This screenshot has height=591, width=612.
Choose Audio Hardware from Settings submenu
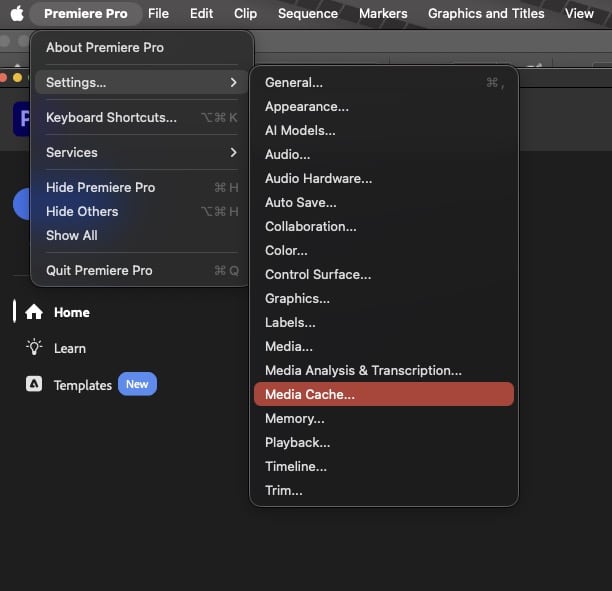(318, 179)
